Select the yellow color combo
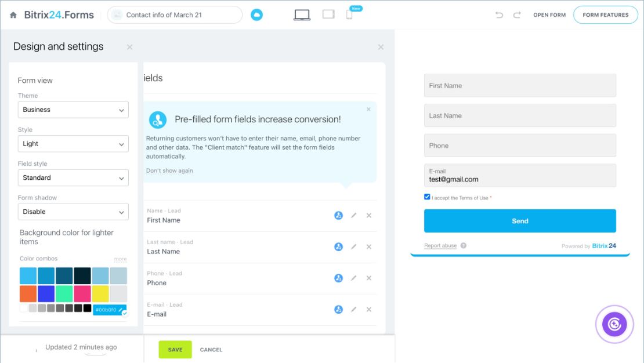This screenshot has height=363, width=644. 100,294
